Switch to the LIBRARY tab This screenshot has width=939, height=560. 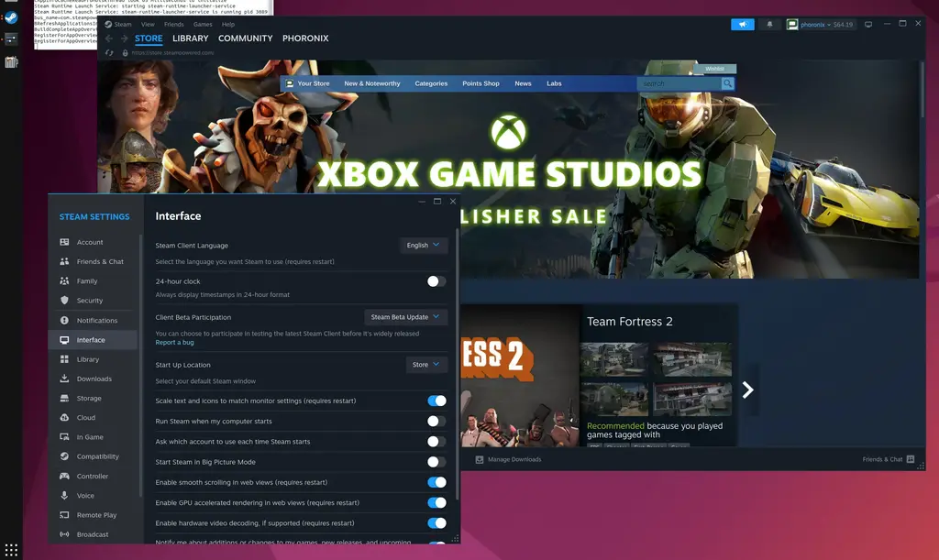[x=191, y=38]
